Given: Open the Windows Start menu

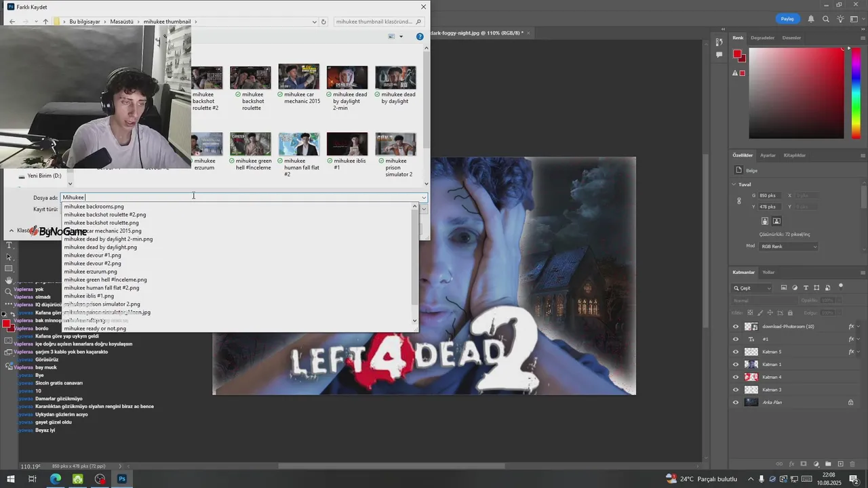Looking at the screenshot, I should 9,479.
